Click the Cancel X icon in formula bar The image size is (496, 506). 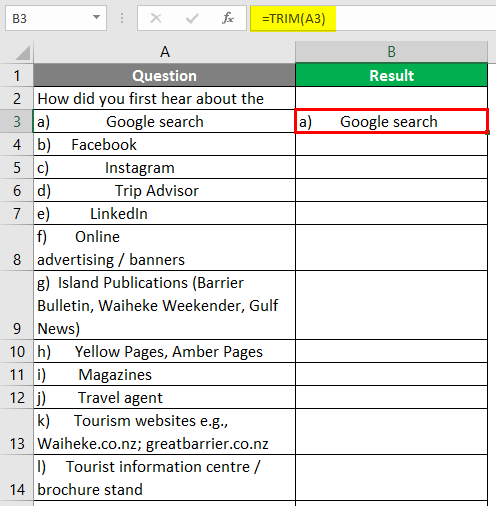(x=156, y=18)
